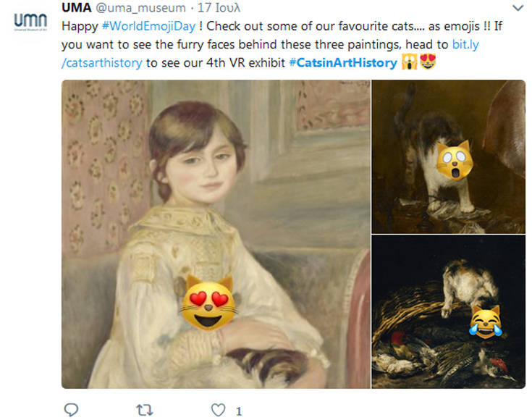Click the like count number
The image size is (532, 420).
point(239,411)
